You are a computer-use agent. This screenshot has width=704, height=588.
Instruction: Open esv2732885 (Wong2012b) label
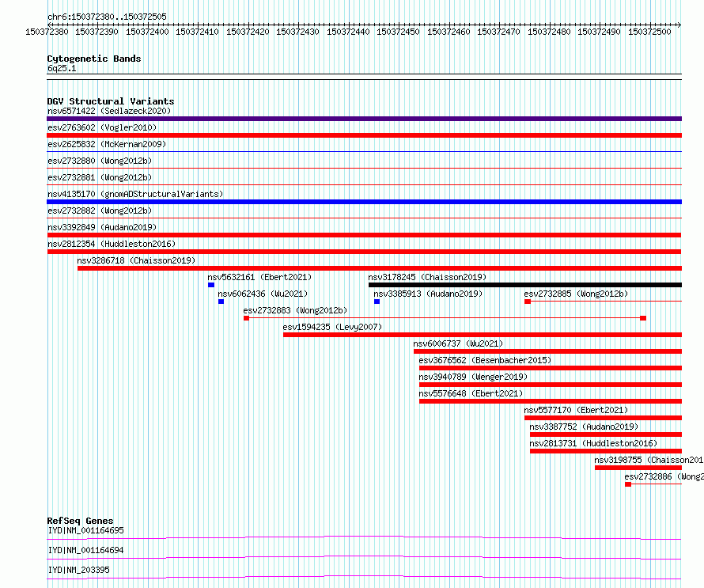(x=576, y=294)
